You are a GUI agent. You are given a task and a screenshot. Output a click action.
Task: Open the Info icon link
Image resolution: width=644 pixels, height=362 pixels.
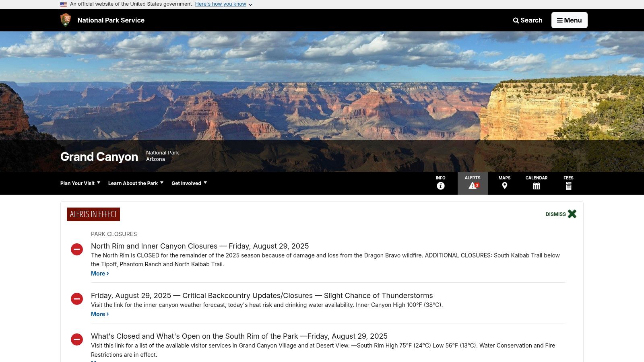pyautogui.click(x=441, y=183)
